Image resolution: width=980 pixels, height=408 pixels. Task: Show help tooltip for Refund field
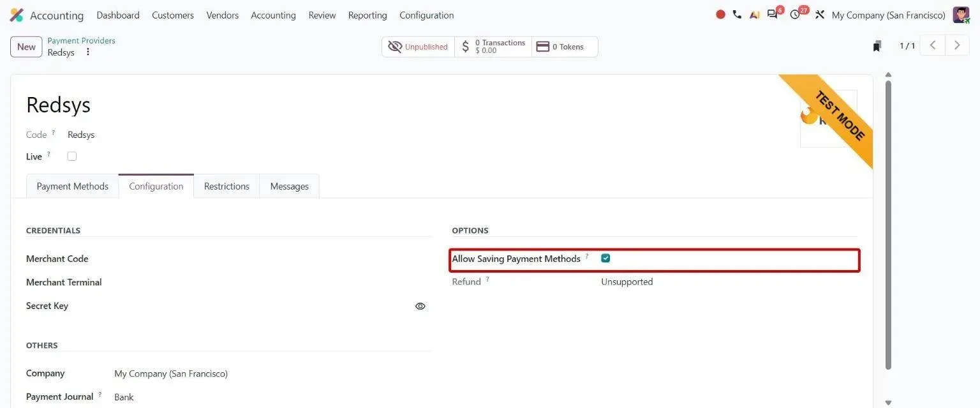[487, 279]
